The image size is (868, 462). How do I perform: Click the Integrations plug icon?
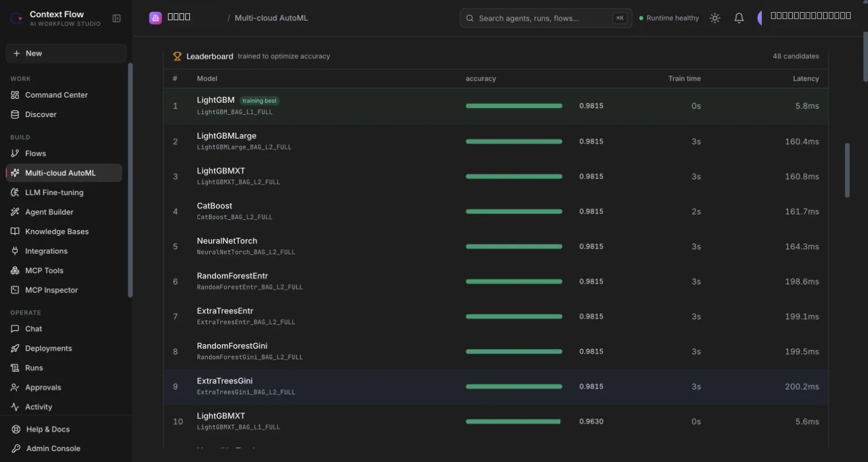pyautogui.click(x=15, y=251)
